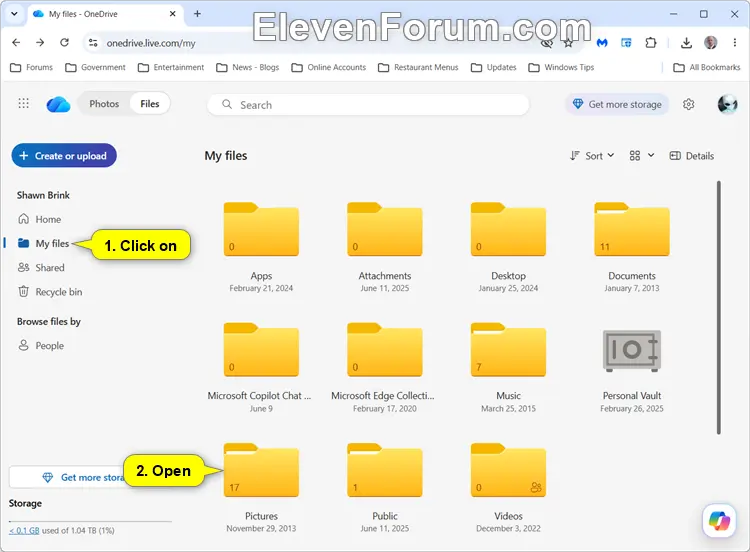This screenshot has height=552, width=750.
Task: Focus the OneDrive Search field
Action: coord(368,105)
